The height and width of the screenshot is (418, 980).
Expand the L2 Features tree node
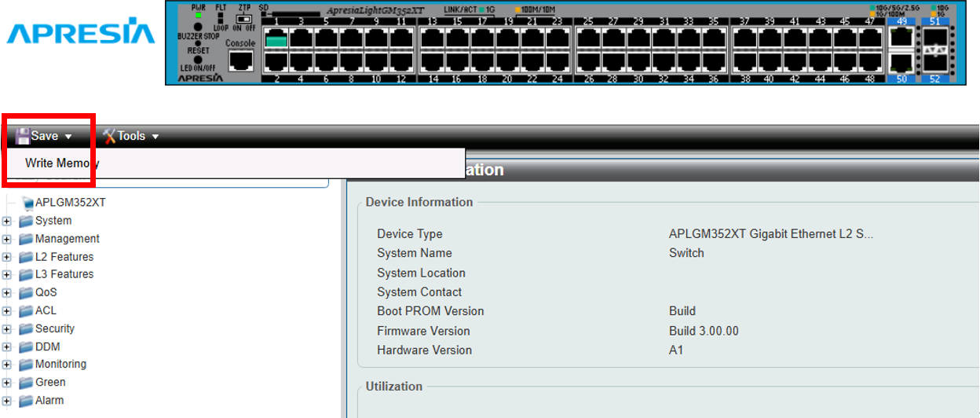(7, 258)
